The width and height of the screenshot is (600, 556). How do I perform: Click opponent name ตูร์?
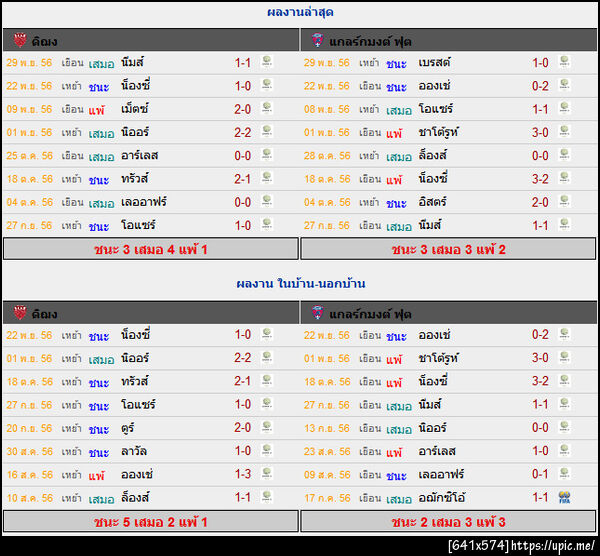coord(127,428)
